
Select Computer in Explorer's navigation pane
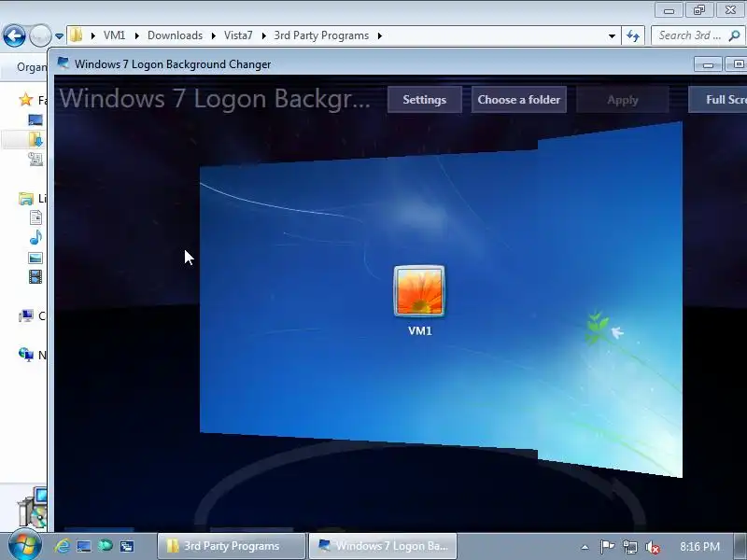coord(26,315)
